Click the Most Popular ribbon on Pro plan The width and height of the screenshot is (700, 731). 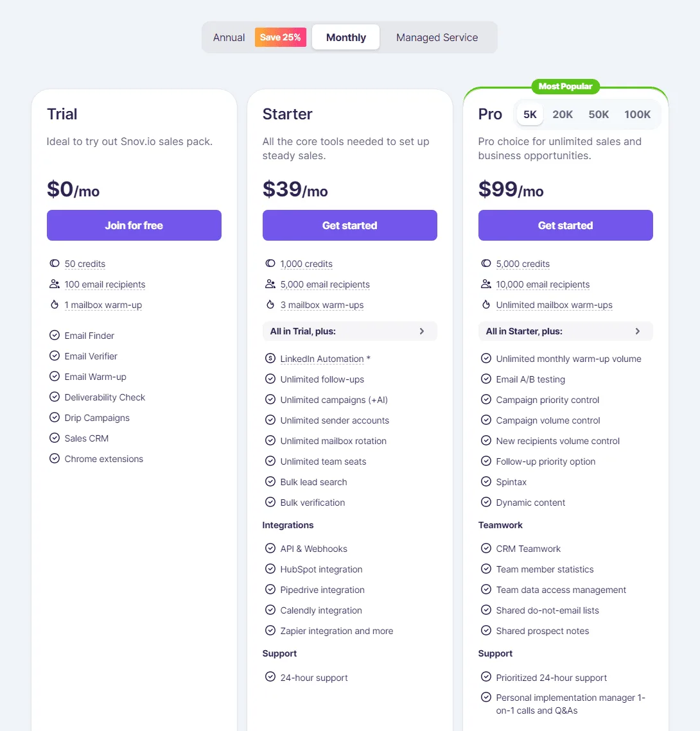[565, 86]
